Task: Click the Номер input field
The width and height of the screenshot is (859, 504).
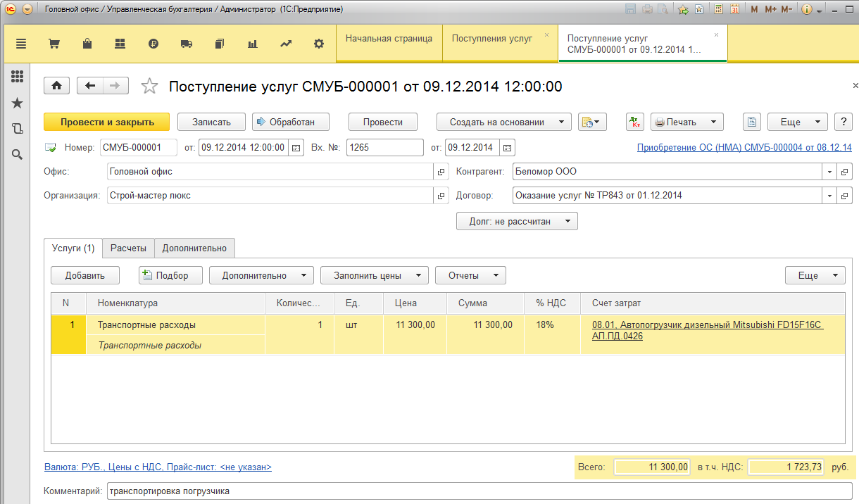Action: click(139, 148)
